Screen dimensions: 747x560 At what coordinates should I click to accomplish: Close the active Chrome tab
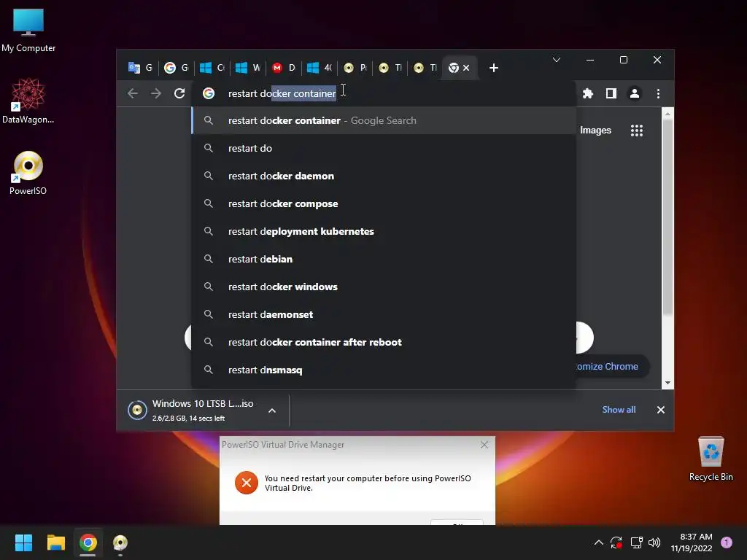coord(466,68)
